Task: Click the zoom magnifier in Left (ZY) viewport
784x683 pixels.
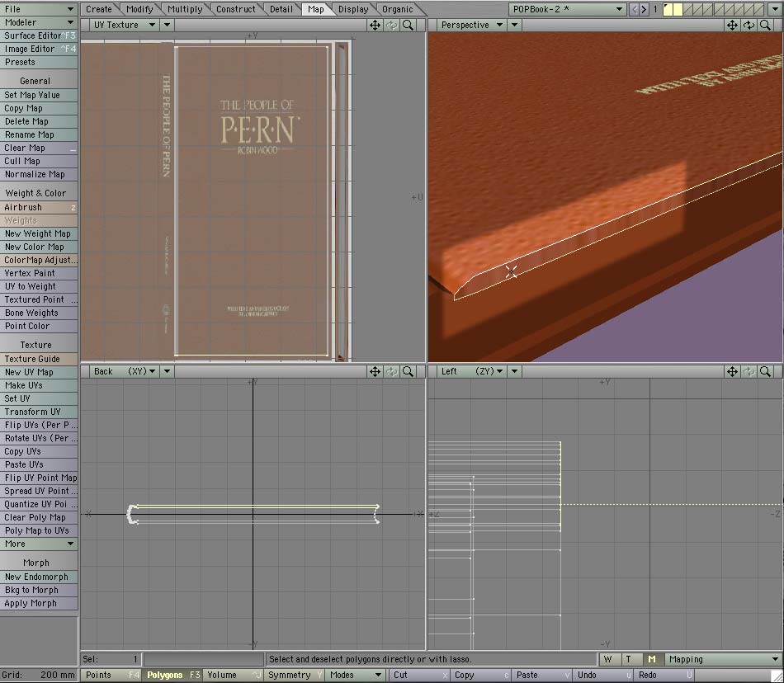Action: click(x=765, y=371)
